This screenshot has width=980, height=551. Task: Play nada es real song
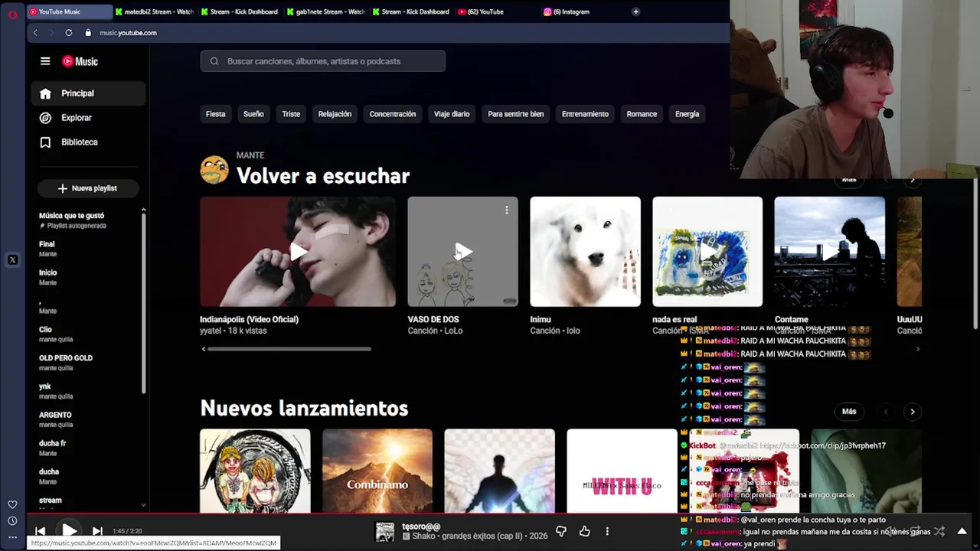coord(707,252)
